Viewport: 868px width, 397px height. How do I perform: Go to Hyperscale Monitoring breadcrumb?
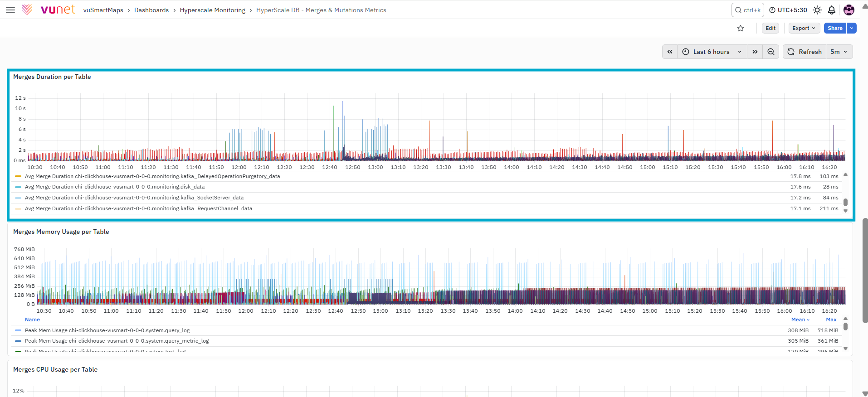[213, 10]
